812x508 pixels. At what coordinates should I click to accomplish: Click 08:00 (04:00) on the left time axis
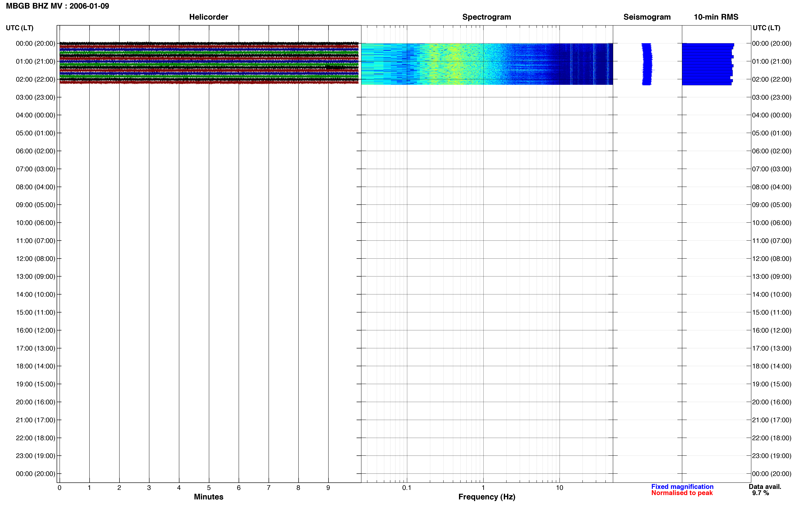[x=36, y=187]
